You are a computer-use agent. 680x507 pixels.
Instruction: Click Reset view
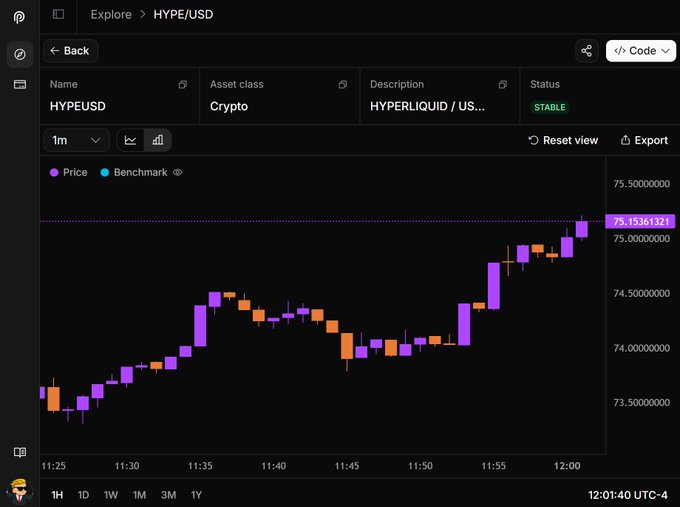pyautogui.click(x=563, y=140)
